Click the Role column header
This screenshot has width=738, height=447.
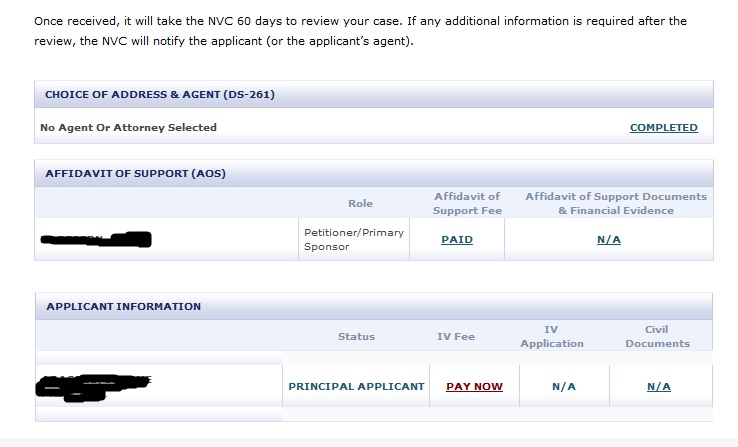point(360,204)
